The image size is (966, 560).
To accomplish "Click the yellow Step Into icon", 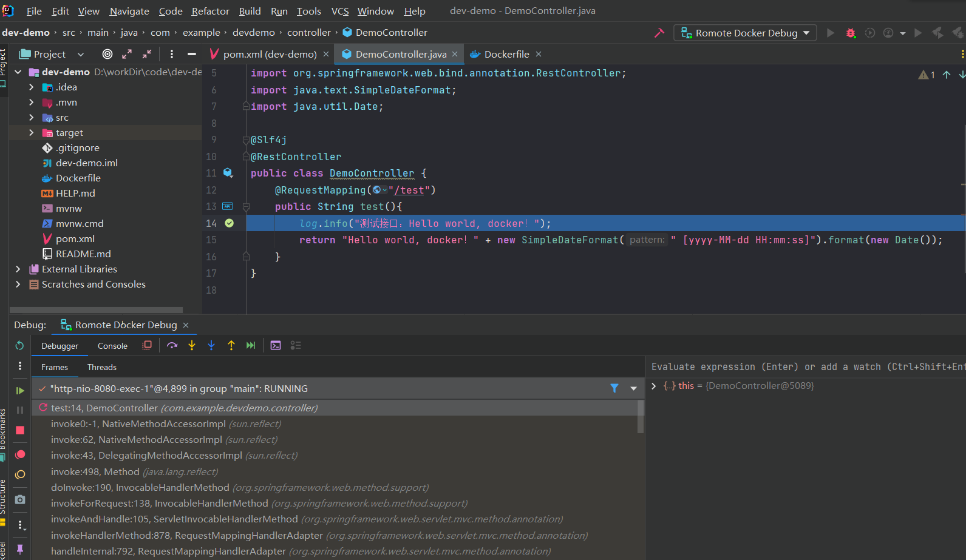I will 192,345.
